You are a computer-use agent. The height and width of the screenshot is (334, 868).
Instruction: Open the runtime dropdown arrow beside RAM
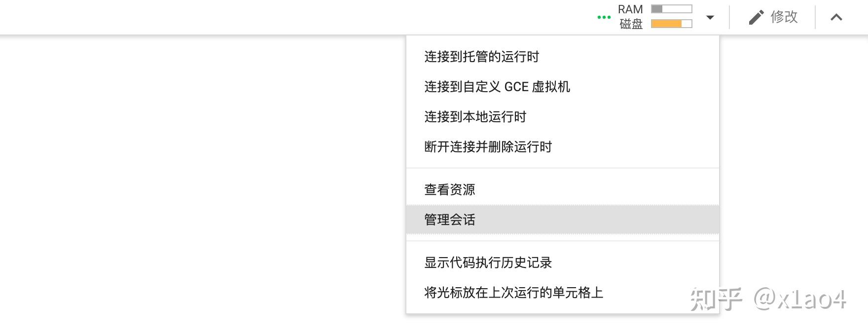click(710, 17)
